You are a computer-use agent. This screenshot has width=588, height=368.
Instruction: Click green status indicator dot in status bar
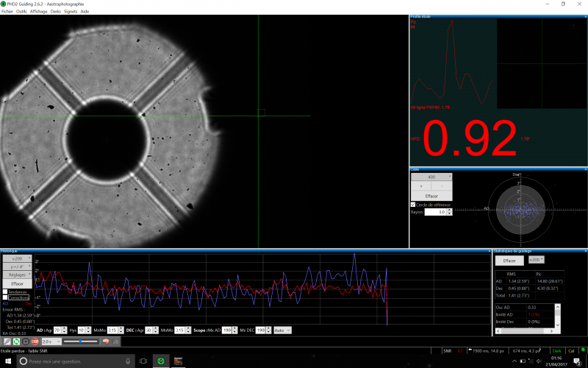pos(582,350)
